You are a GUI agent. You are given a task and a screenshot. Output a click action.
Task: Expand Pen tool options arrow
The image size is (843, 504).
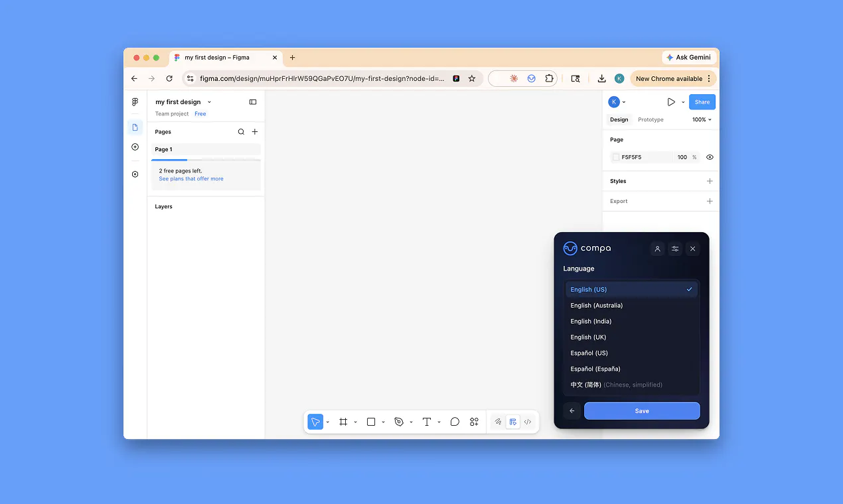(x=412, y=422)
